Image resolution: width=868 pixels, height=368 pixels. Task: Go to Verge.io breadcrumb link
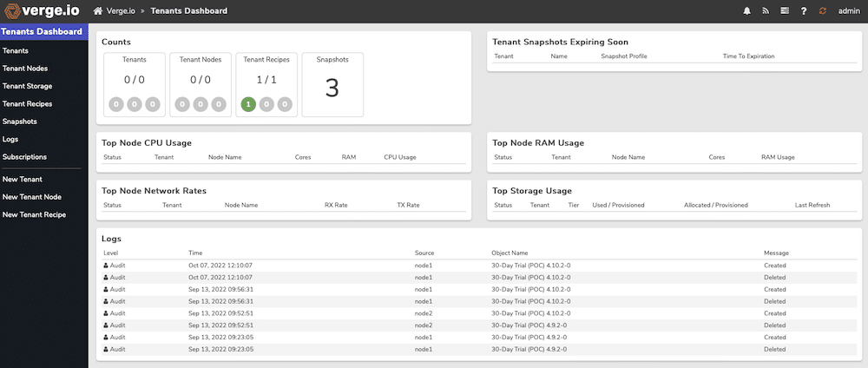tap(122, 11)
